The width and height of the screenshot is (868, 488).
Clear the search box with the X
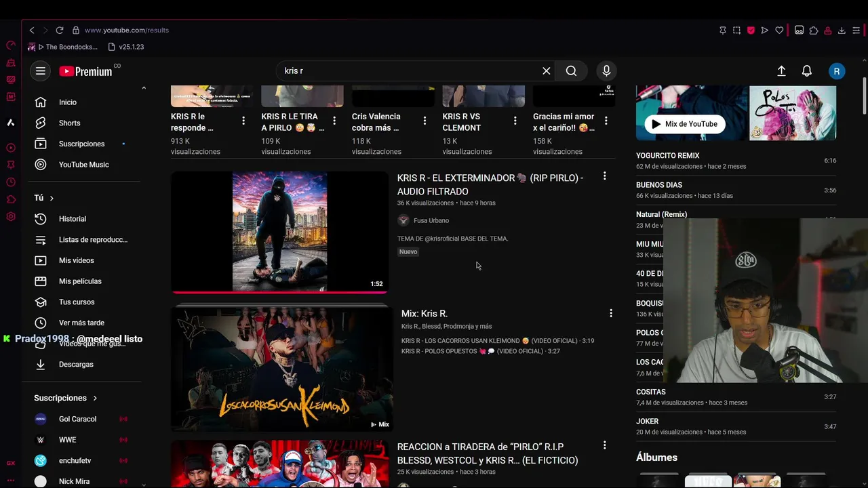[x=546, y=70]
